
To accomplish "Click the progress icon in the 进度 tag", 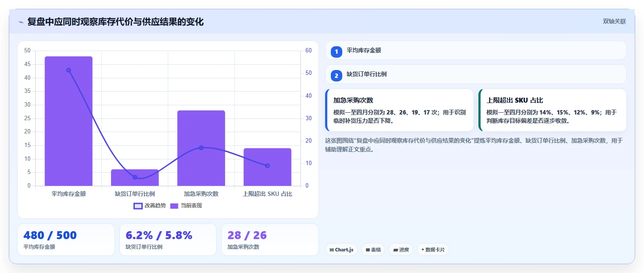I will (x=396, y=250).
